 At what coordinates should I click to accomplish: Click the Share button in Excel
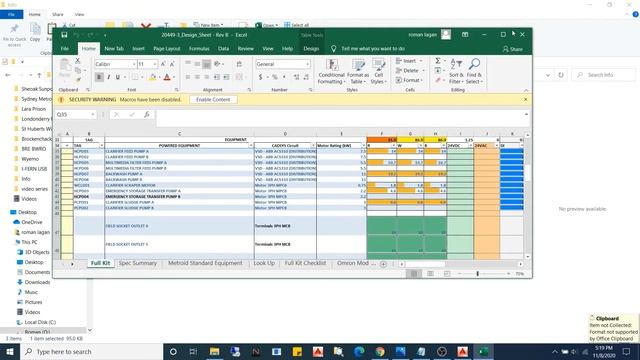click(513, 49)
